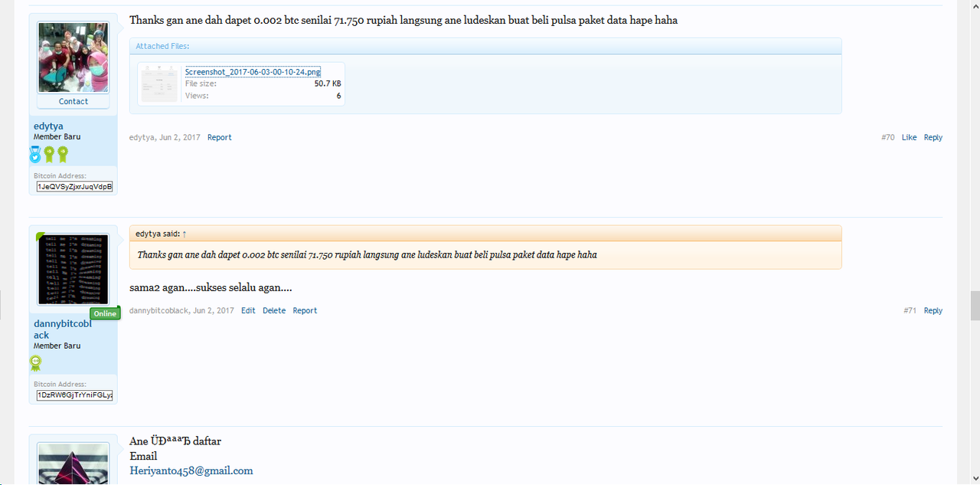Click edytya's avatar picture
980x485 pixels.
pyautogui.click(x=73, y=57)
